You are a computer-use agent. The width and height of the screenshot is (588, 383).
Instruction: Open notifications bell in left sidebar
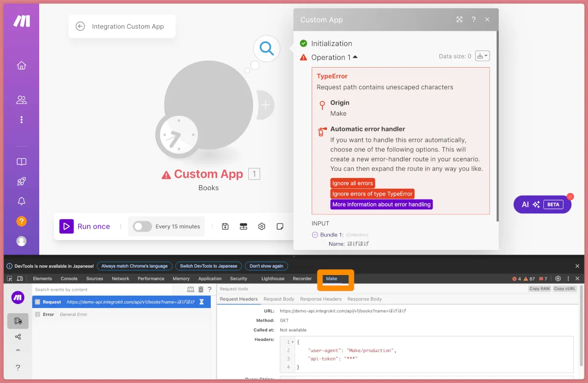tap(21, 201)
